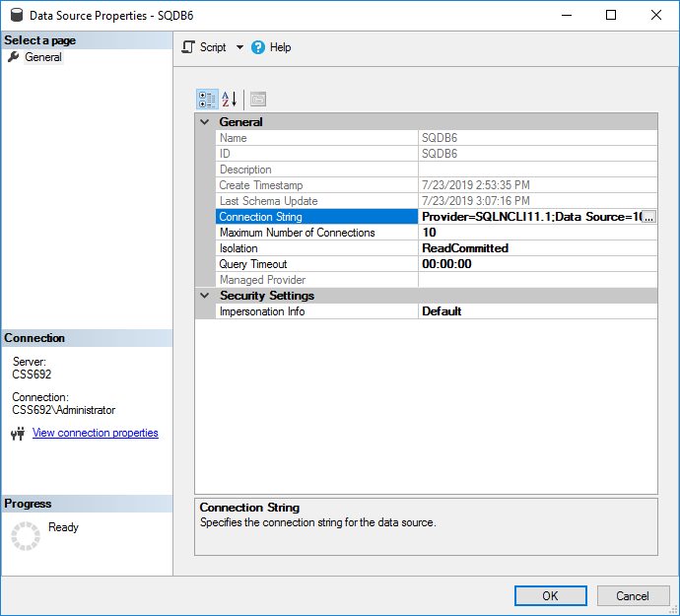Viewport: 680px width, 616px height.
Task: Click the Isolation ReadCommitted value
Action: 537,248
